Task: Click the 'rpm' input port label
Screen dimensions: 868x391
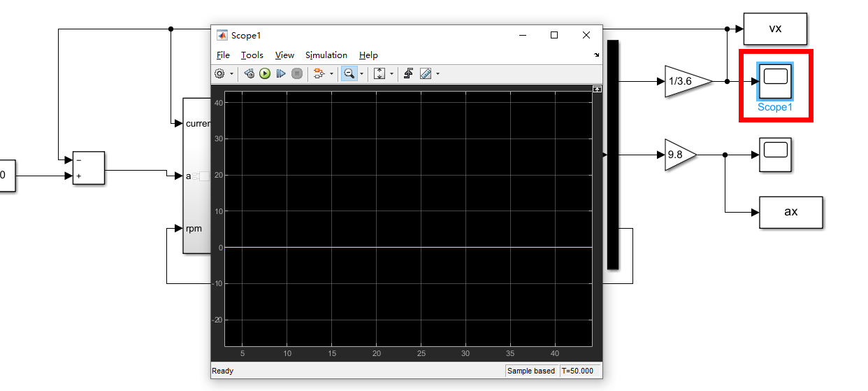Action: click(194, 229)
